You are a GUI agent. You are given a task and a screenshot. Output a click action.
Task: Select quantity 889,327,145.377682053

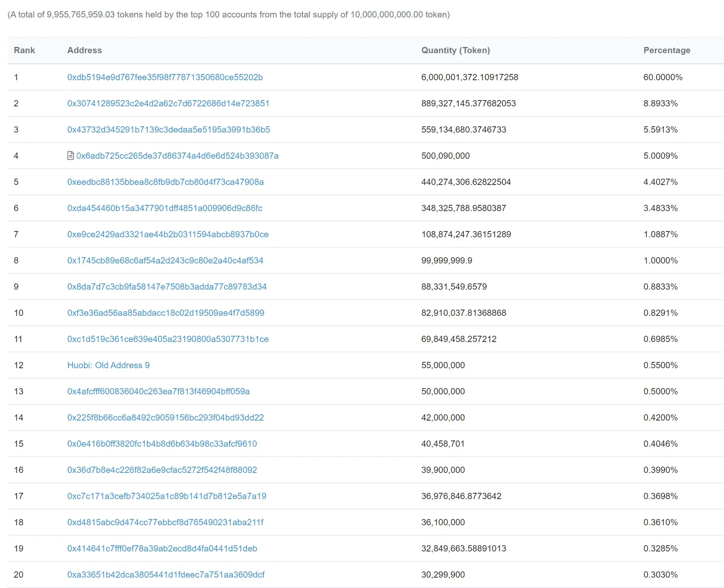[469, 103]
